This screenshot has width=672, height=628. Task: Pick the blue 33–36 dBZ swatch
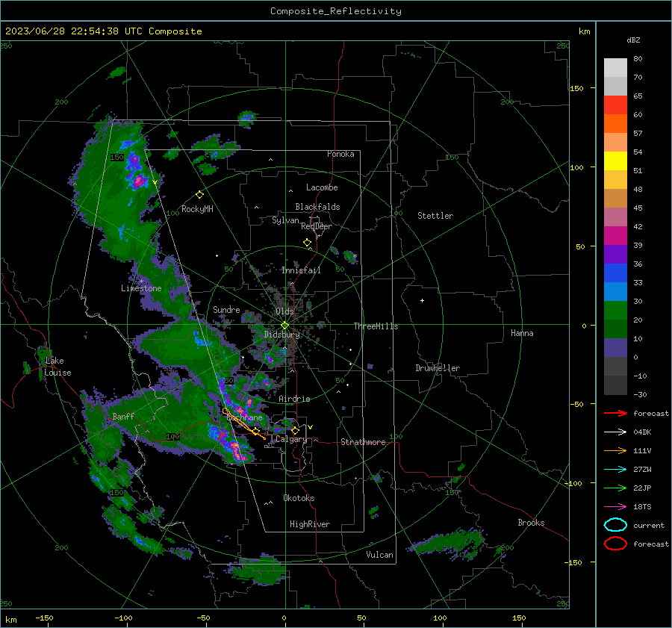pos(615,273)
